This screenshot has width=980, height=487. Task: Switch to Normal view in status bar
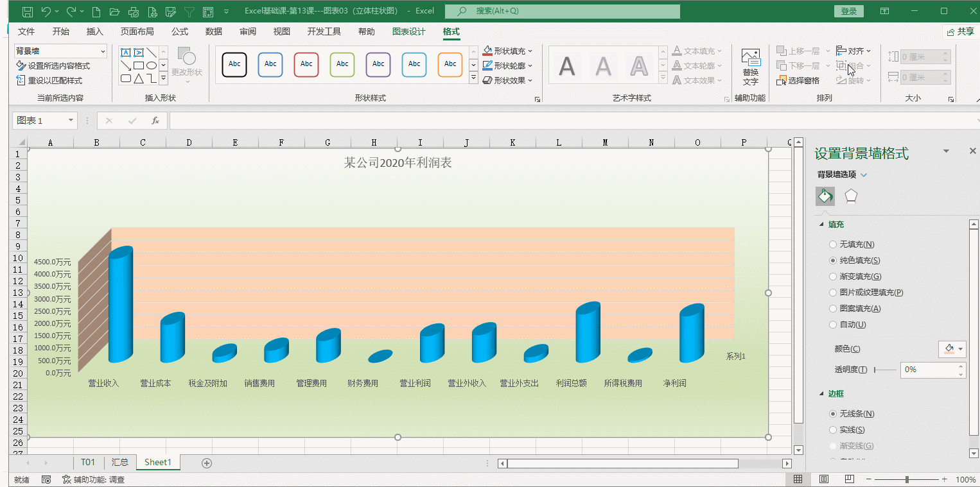(x=798, y=479)
